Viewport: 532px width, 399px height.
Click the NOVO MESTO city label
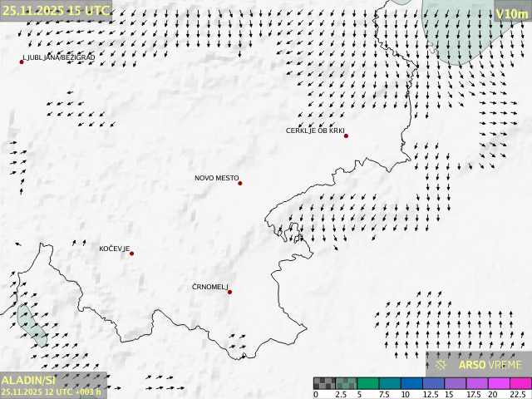click(216, 178)
